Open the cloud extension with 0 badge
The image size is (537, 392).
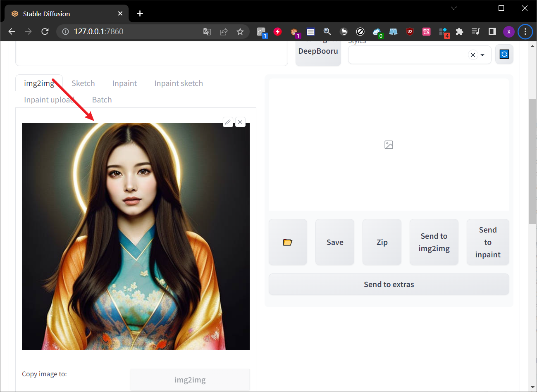(377, 32)
